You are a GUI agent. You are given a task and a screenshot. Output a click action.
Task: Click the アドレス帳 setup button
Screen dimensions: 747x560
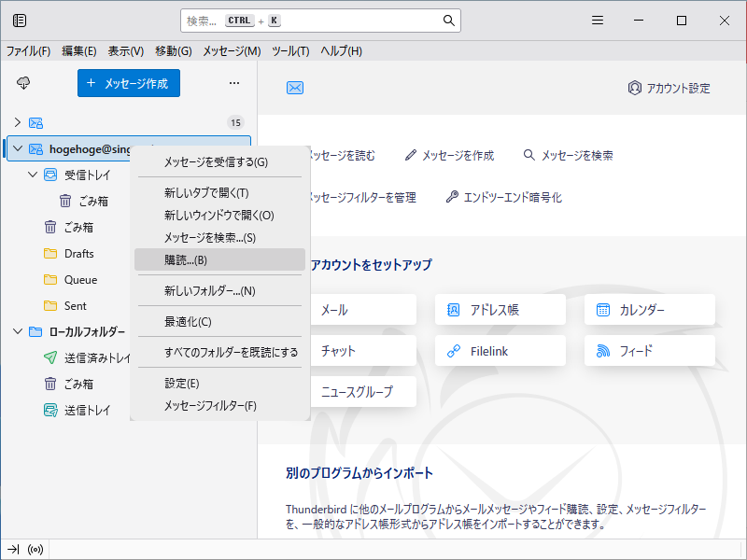[x=500, y=310]
